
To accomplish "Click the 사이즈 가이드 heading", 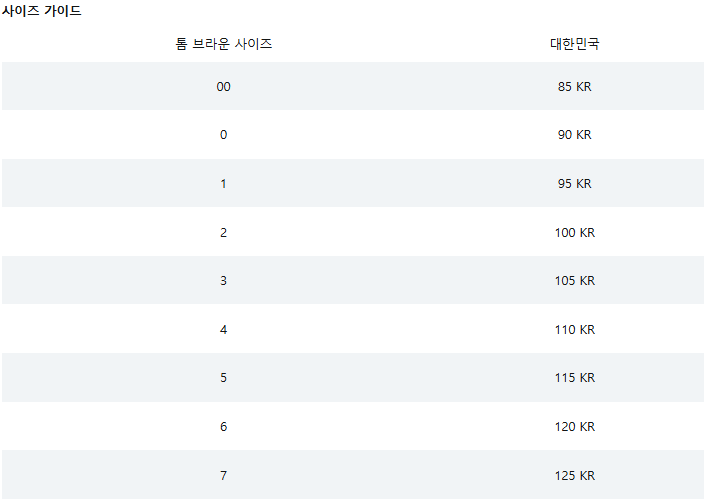I will tap(41, 10).
